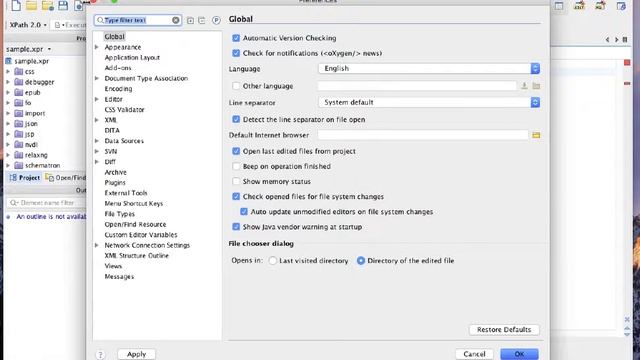Expand the Data Sources node

click(x=97, y=141)
